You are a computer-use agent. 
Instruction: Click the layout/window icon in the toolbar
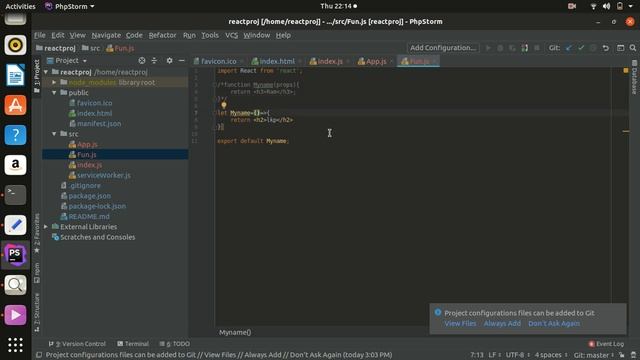(x=620, y=48)
